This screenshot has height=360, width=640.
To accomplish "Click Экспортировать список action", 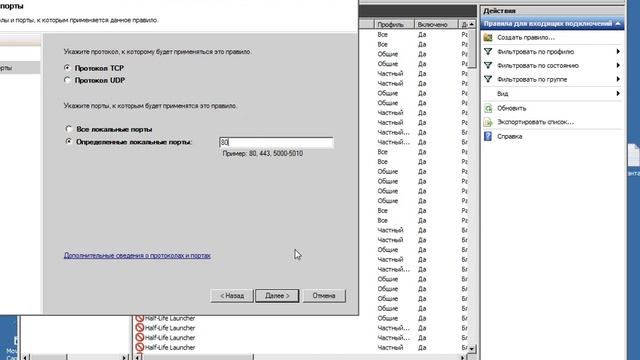I will coord(535,122).
